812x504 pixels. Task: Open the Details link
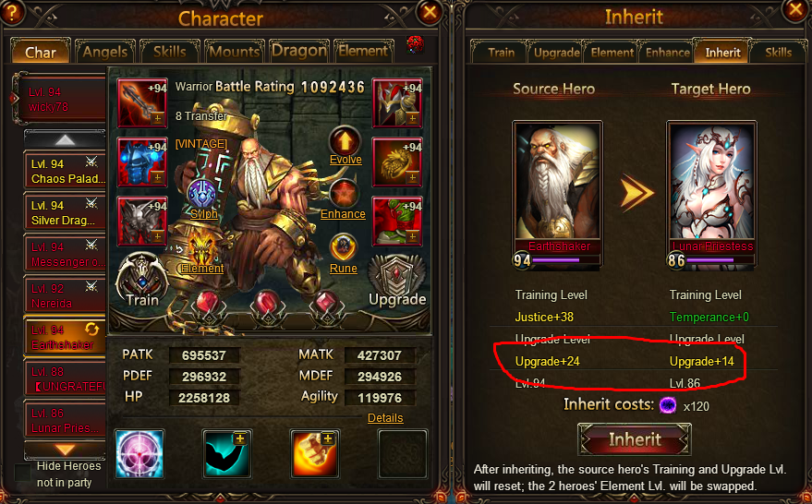(385, 417)
